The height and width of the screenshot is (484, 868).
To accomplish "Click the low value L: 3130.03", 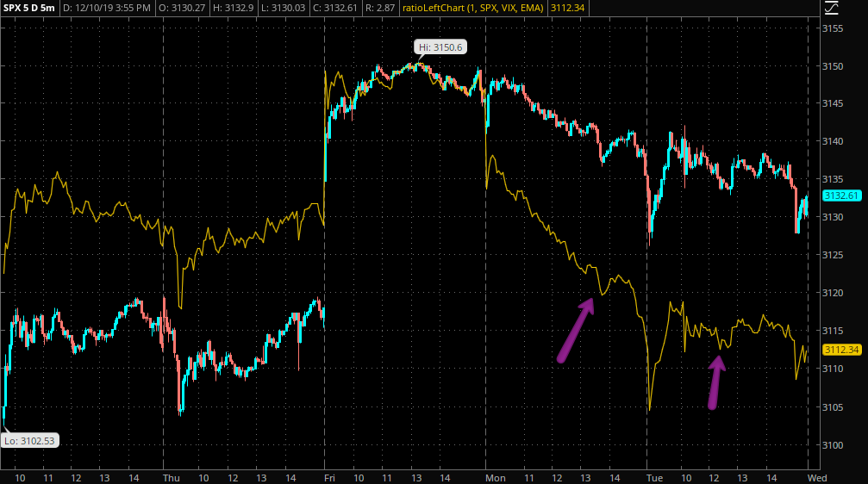I will (284, 8).
